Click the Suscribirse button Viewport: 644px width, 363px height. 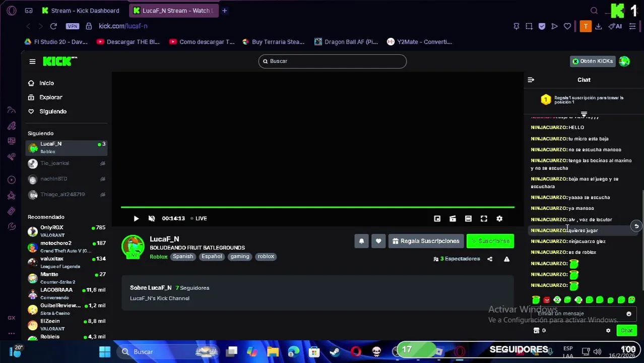(490, 241)
